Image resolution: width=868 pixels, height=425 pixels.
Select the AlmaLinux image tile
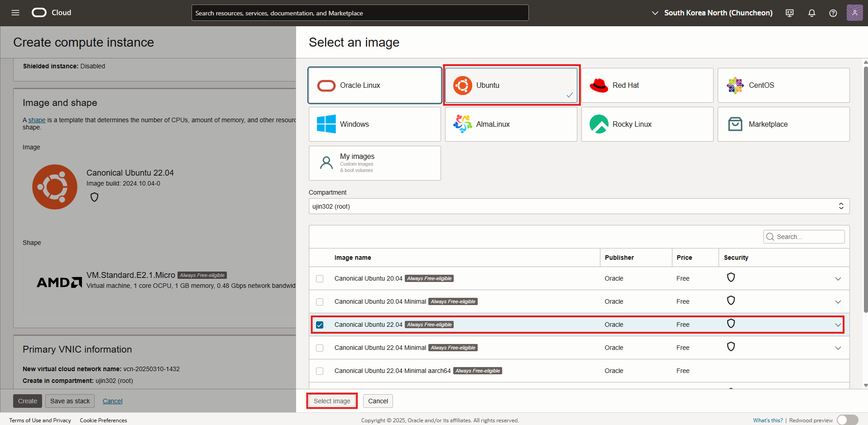pos(511,124)
